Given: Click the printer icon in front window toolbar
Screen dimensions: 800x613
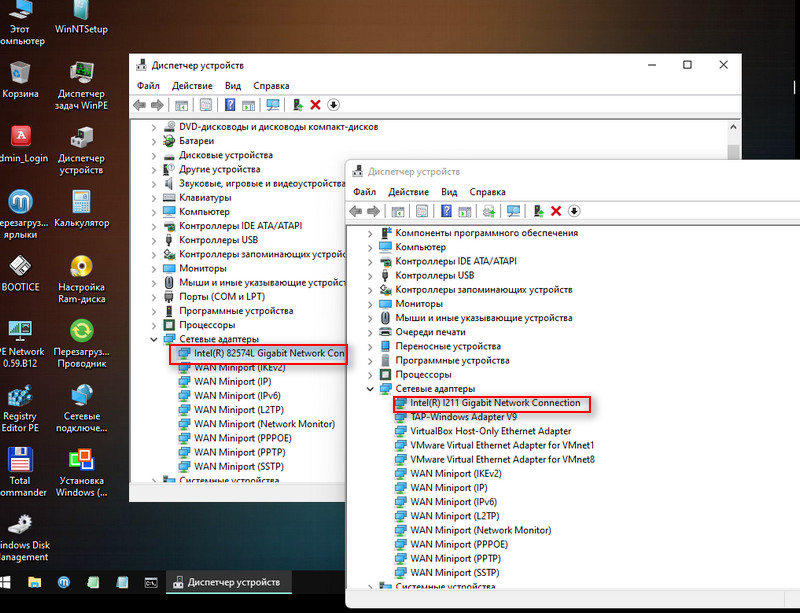Looking at the screenshot, I should pyautogui.click(x=489, y=211).
